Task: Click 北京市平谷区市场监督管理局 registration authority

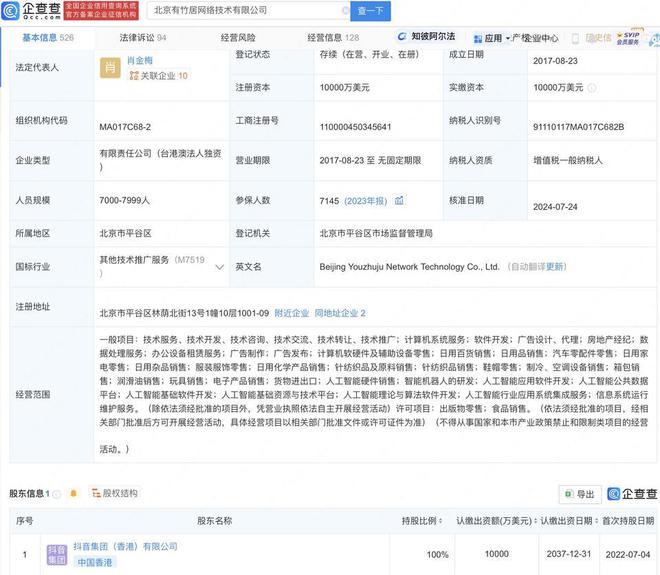Action: tap(376, 233)
